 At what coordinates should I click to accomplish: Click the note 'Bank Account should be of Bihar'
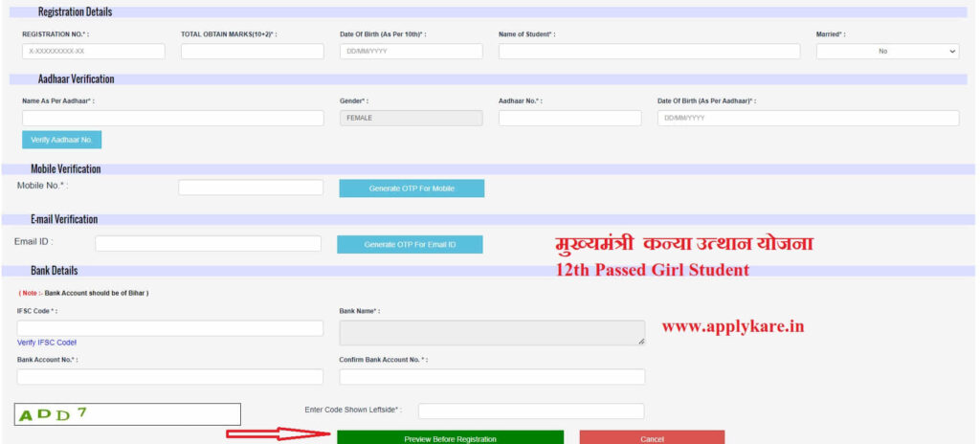pyautogui.click(x=83, y=293)
